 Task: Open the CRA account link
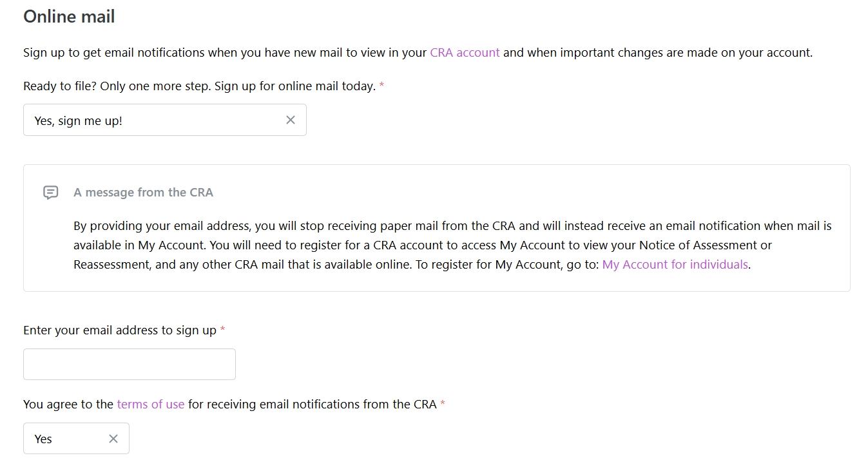pos(465,53)
